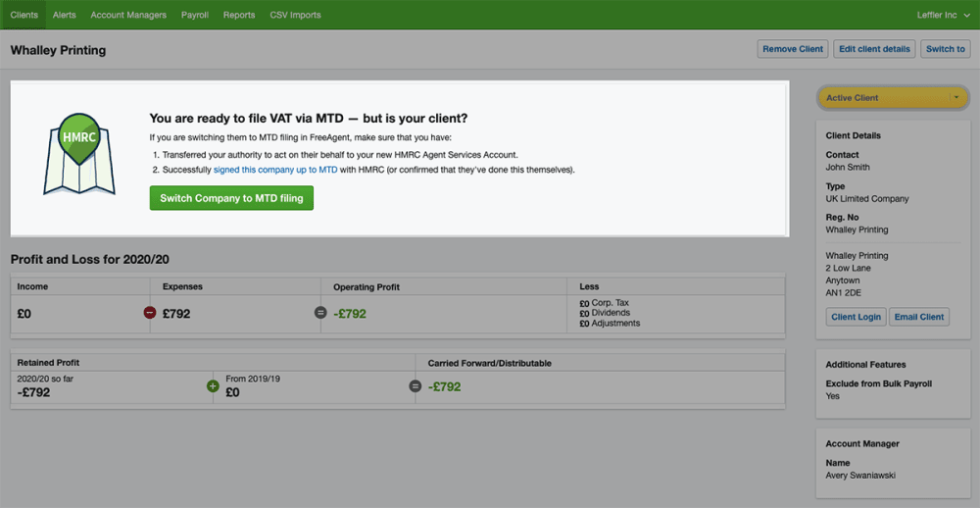
Task: Click the 'You are ready to file VAT' heading
Action: coord(308,119)
